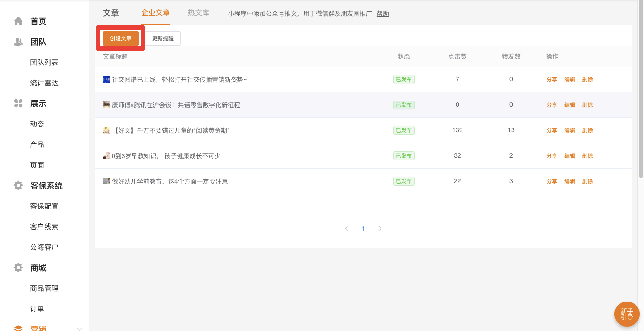
Task: Click the home icon in the sidebar
Action: pyautogui.click(x=18, y=21)
